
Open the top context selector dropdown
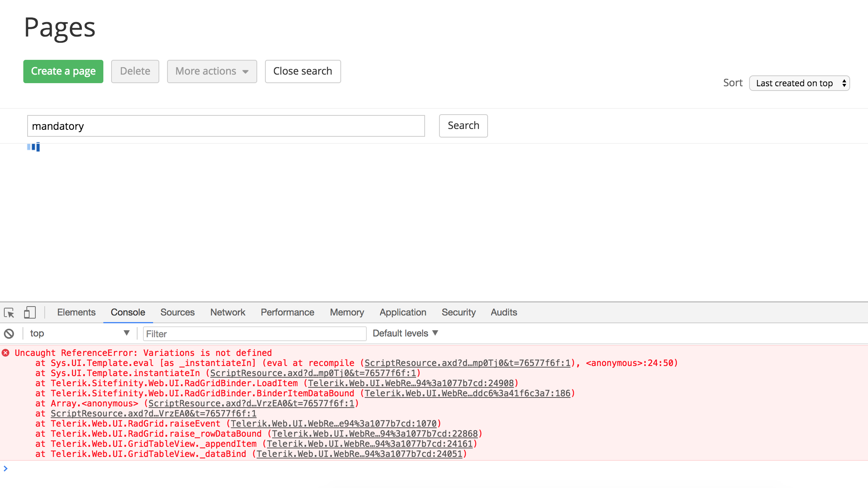pos(80,333)
